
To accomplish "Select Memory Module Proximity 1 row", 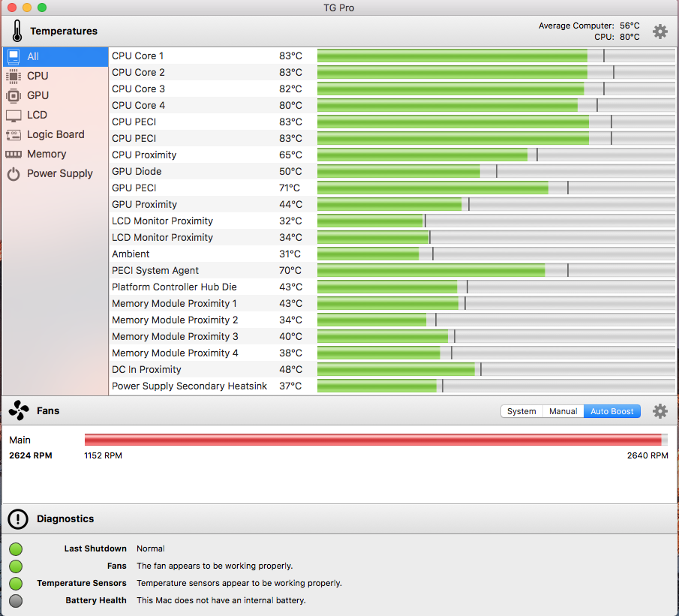I will (392, 303).
